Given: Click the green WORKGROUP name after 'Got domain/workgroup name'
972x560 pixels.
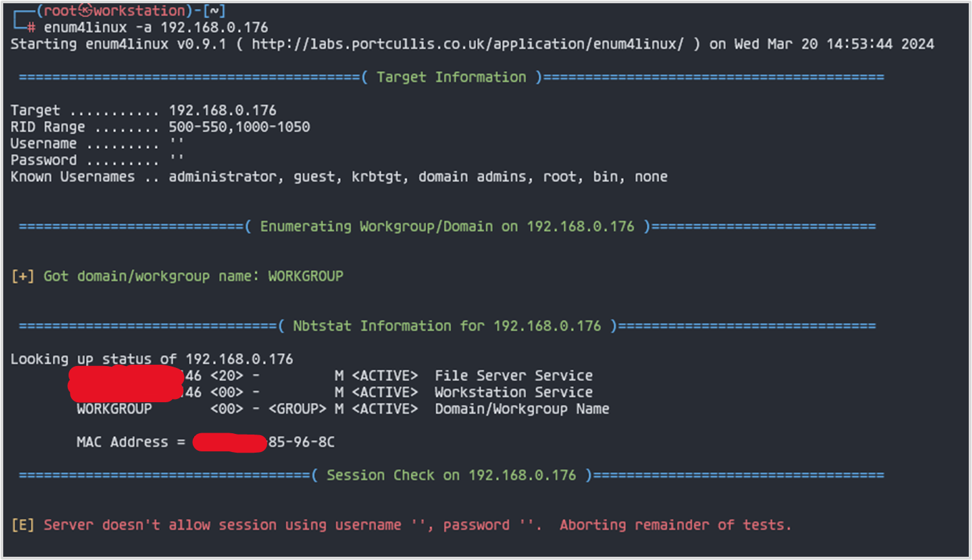Looking at the screenshot, I should tap(305, 276).
